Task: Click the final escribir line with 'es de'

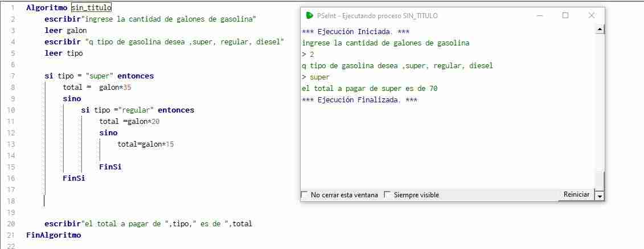Action: 148,224
